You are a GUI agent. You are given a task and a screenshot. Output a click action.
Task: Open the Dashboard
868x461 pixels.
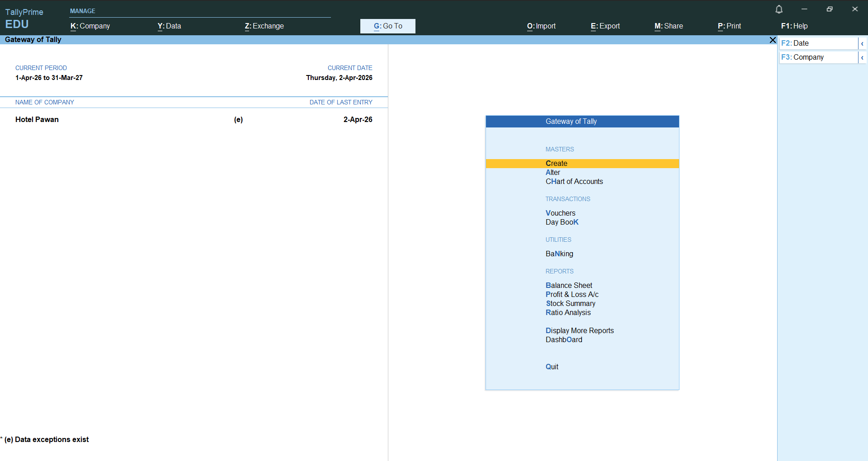coord(564,340)
